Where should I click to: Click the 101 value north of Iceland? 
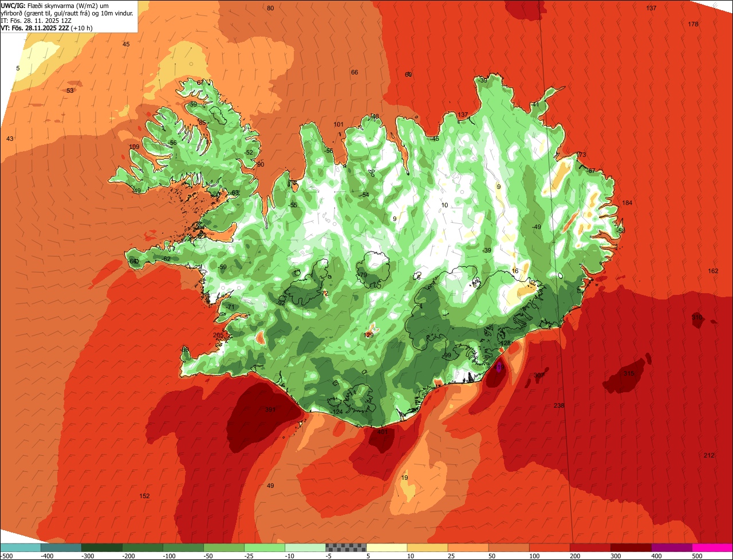[338, 124]
